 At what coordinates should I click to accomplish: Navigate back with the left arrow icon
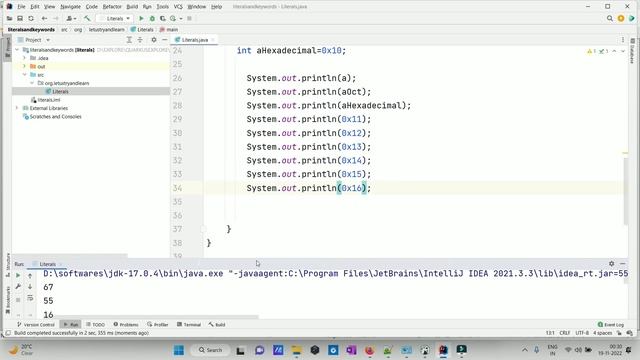click(x=44, y=18)
